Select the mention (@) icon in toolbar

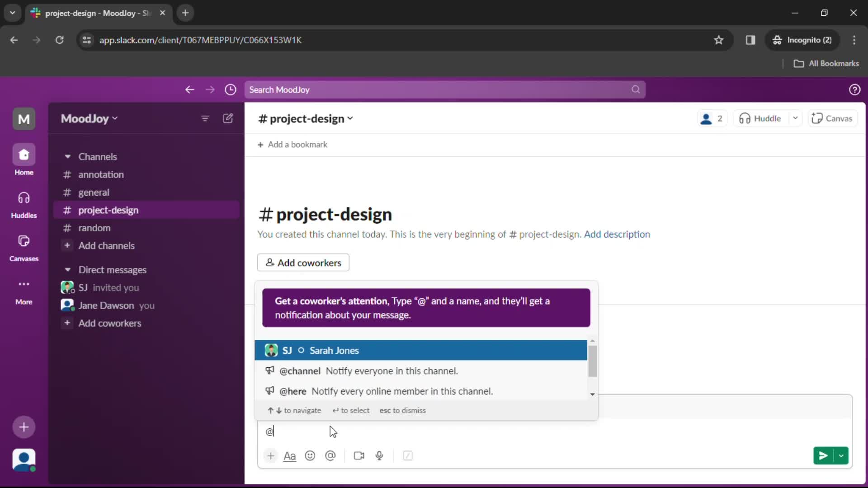[330, 456]
